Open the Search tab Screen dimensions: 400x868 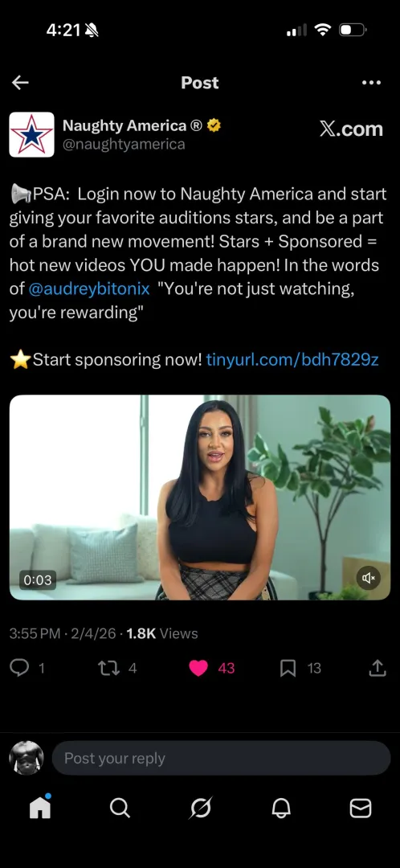coord(120,809)
